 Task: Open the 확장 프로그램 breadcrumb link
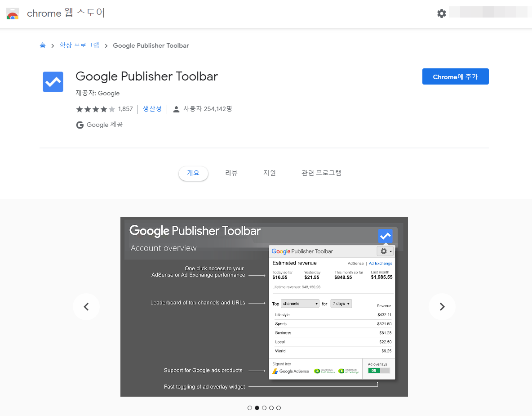(x=80, y=45)
